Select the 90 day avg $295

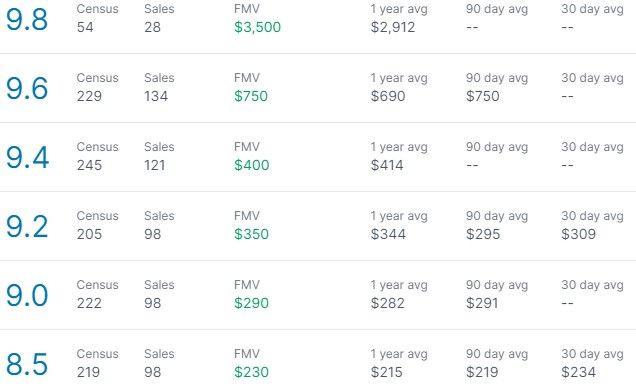point(483,234)
